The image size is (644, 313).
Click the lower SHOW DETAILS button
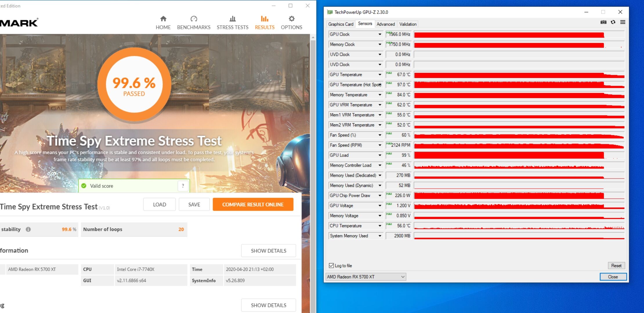coord(268,305)
